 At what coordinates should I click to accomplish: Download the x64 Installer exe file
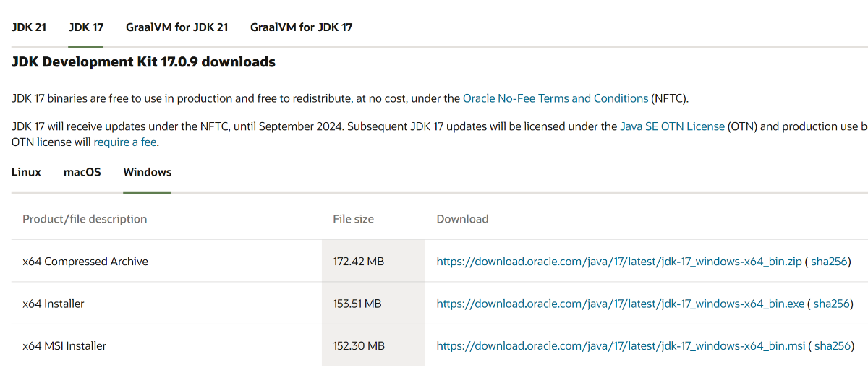[x=621, y=304]
